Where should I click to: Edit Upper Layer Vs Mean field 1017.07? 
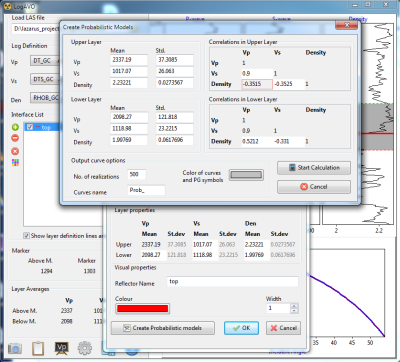[129, 71]
